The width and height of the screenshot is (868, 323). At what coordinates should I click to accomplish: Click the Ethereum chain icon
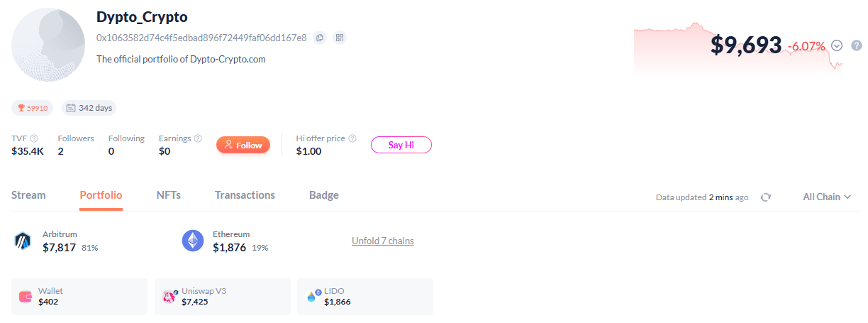[193, 241]
